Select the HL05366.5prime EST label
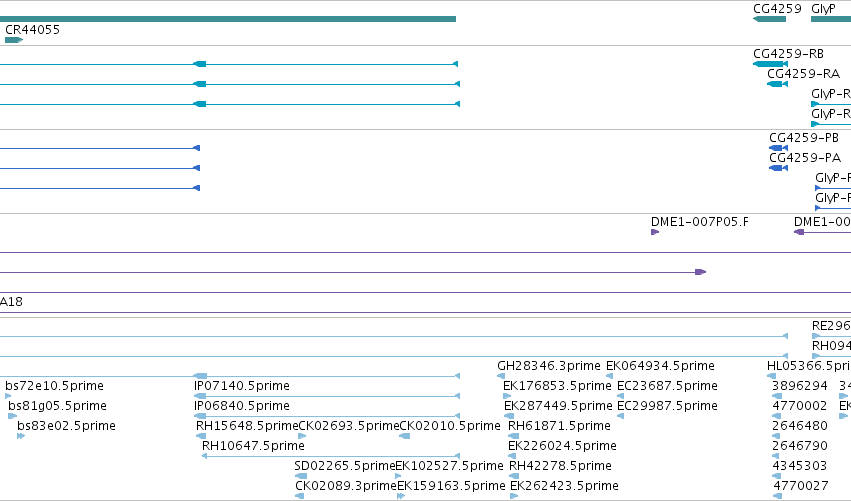851x501 pixels. click(809, 366)
